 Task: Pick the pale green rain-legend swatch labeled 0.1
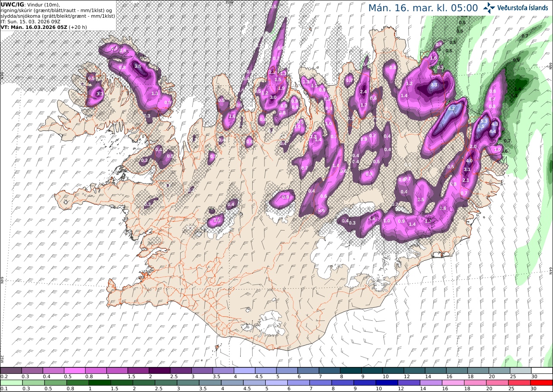tap(11, 383)
